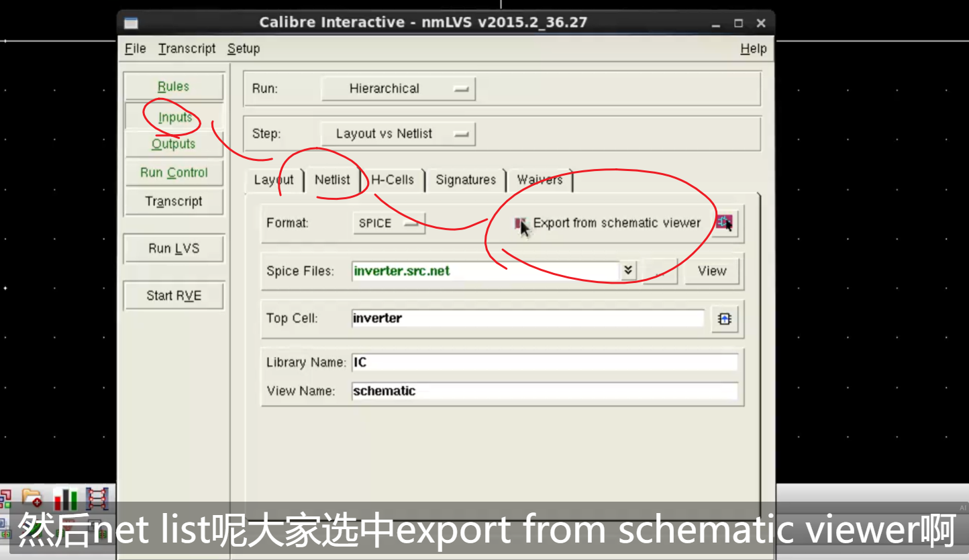Open the Run mode Hierarchical dropdown
Viewport: 969px width, 560px height.
[x=398, y=89]
